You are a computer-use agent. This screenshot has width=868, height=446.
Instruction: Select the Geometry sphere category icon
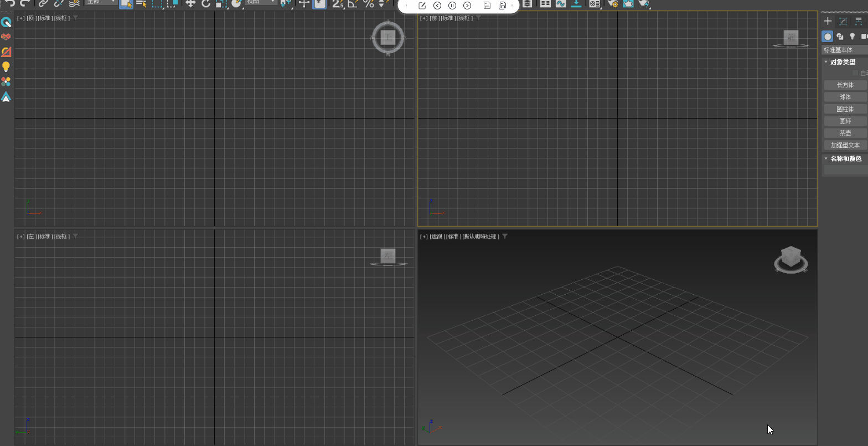pyautogui.click(x=828, y=37)
